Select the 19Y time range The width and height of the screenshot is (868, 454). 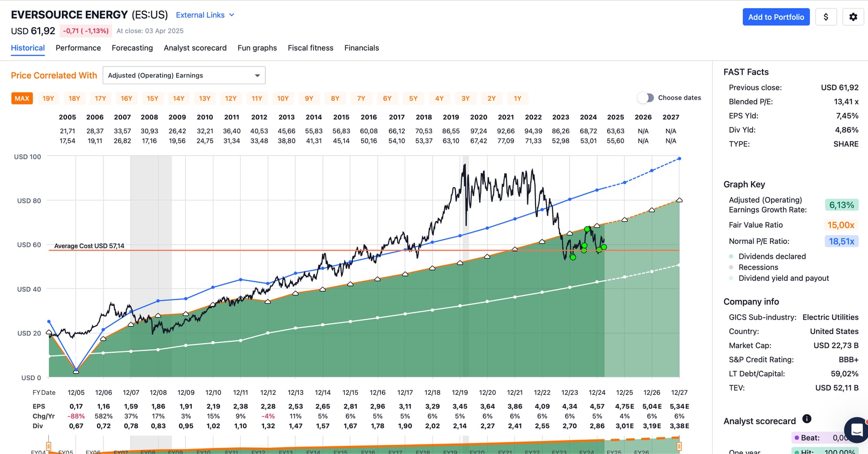48,99
